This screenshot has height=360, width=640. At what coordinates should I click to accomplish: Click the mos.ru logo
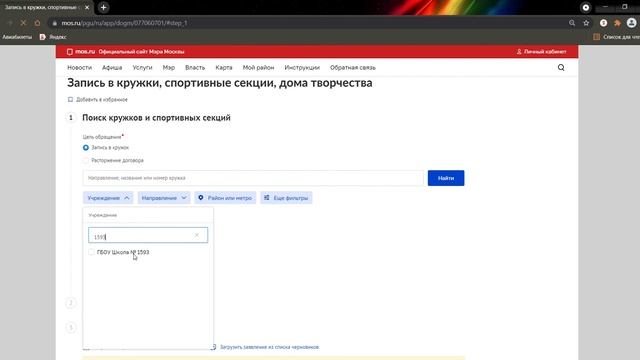[x=81, y=51]
